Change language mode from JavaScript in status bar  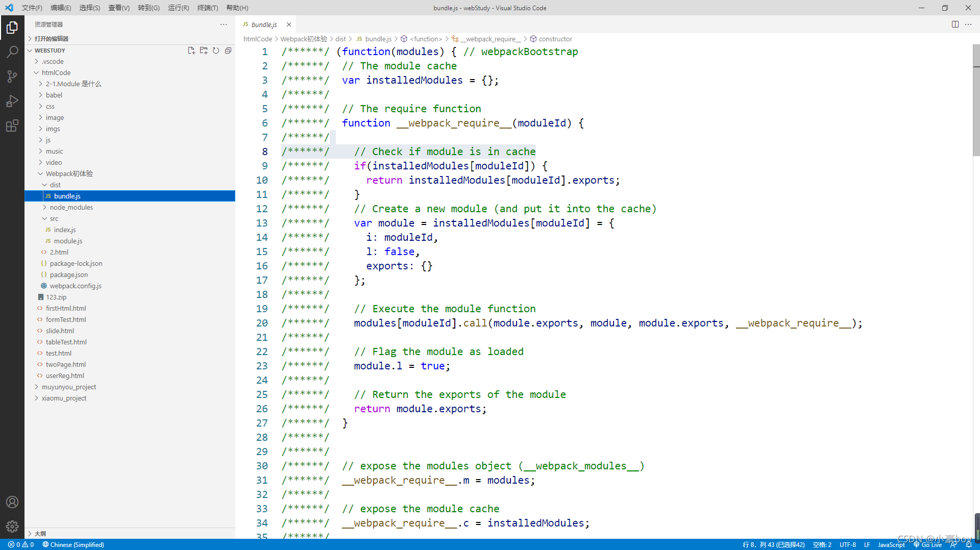point(891,544)
